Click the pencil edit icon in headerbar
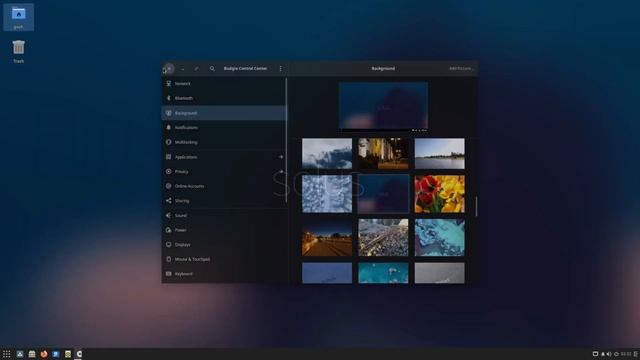 click(x=196, y=69)
